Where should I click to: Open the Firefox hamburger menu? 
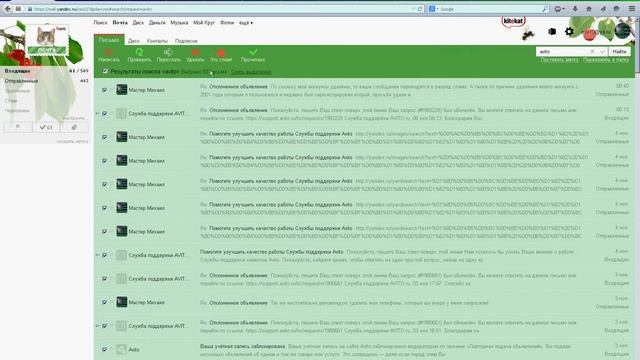[x=631, y=9]
